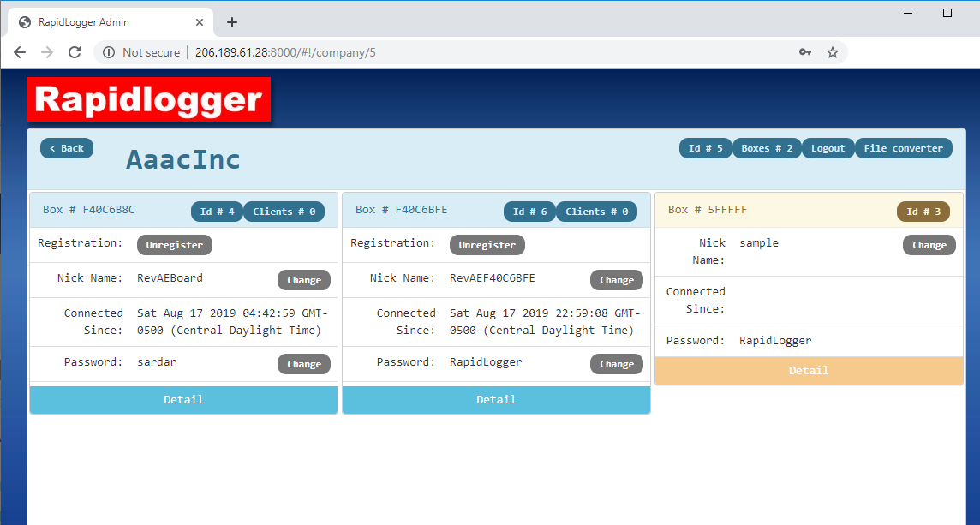This screenshot has height=525, width=980.
Task: Open Detail for box 5FFFFF
Action: (x=809, y=371)
